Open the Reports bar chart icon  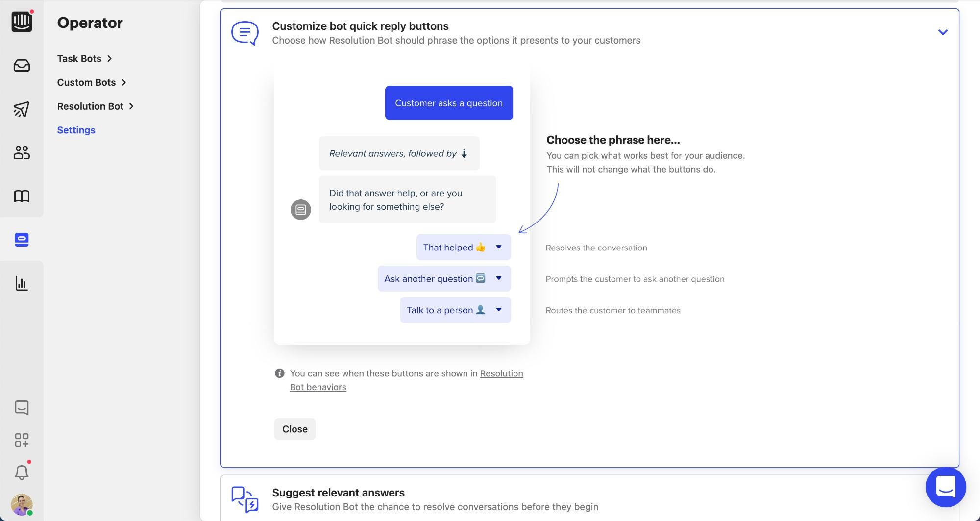[22, 283]
